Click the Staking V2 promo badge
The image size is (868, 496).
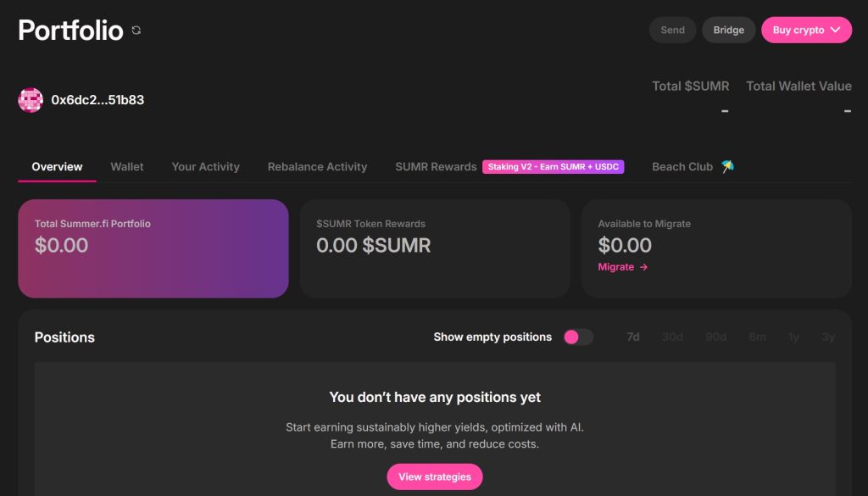(553, 167)
